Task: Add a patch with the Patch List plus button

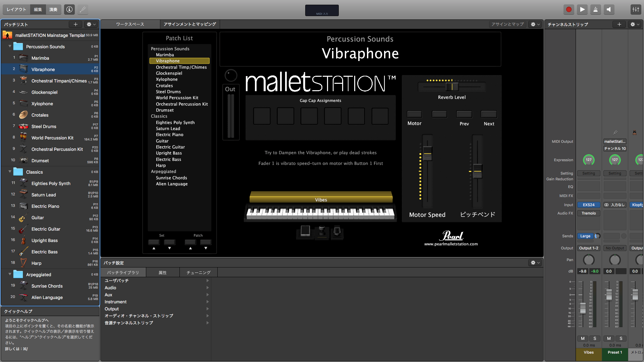Action: (x=75, y=24)
